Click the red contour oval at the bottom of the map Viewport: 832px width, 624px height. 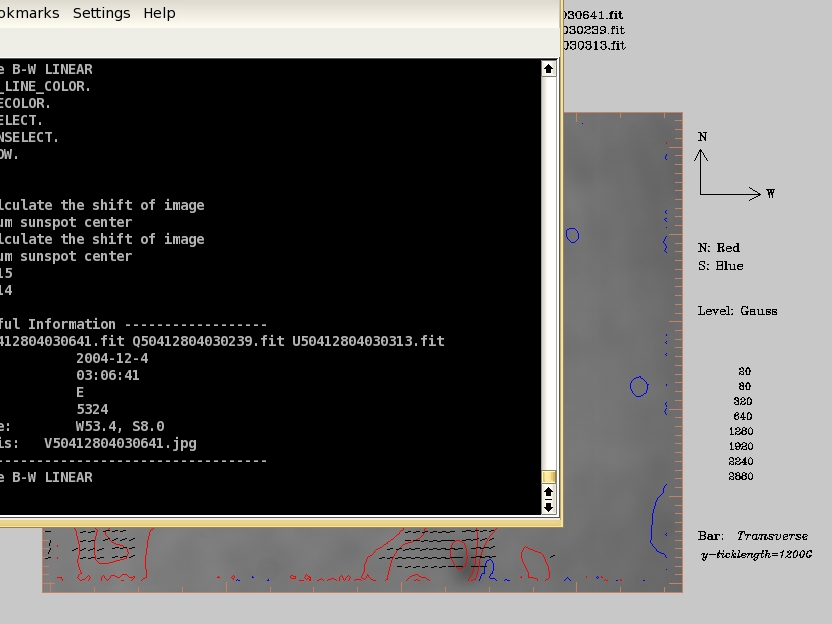[460, 553]
